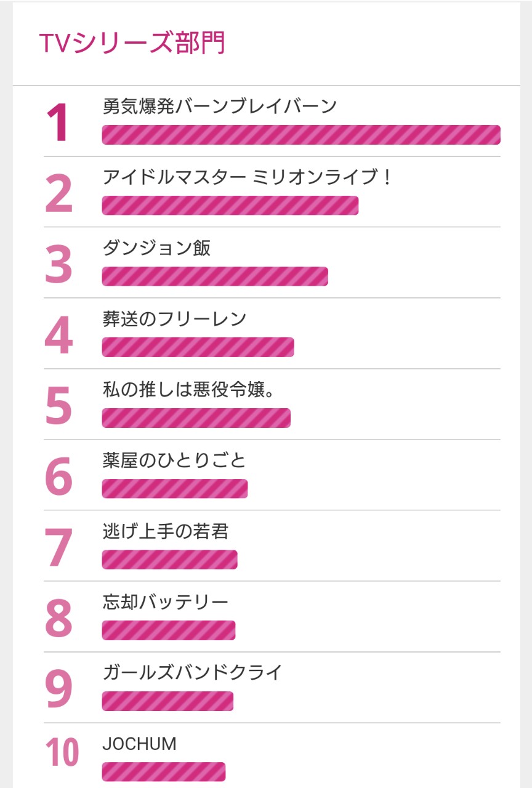The image size is (532, 788).
Task: Open the 勇気爆発バーンブレイバーン title
Action: pyautogui.click(x=219, y=107)
